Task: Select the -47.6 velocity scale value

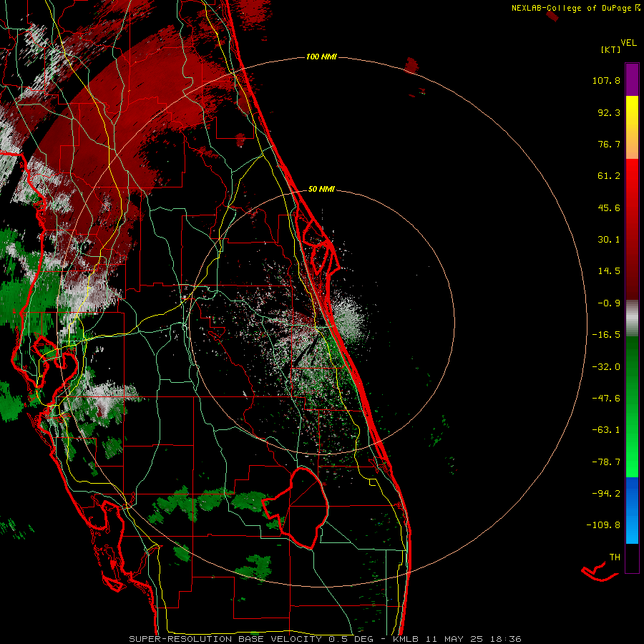Action: (606, 399)
